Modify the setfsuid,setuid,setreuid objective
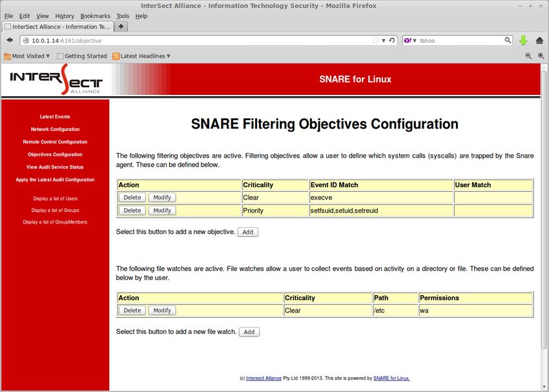This screenshot has width=549, height=392. 162,211
